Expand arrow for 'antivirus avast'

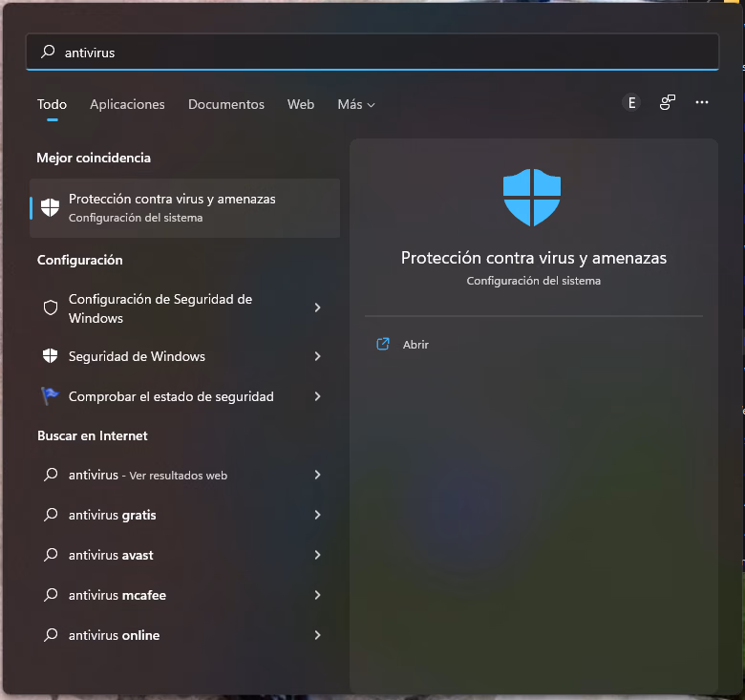tap(317, 555)
